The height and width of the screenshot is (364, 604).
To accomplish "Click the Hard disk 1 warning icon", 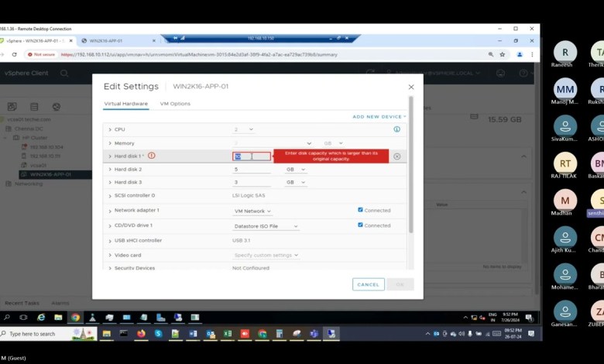I will (151, 156).
